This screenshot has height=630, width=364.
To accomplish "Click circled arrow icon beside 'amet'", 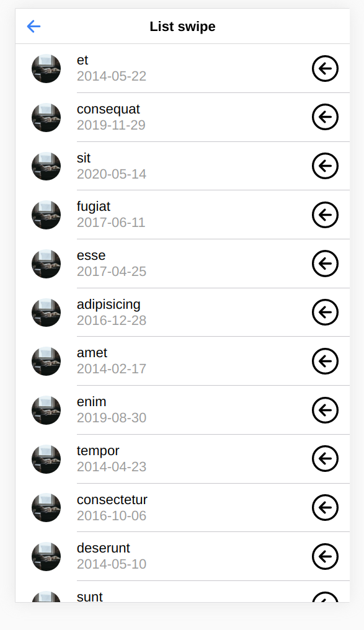I will [325, 362].
